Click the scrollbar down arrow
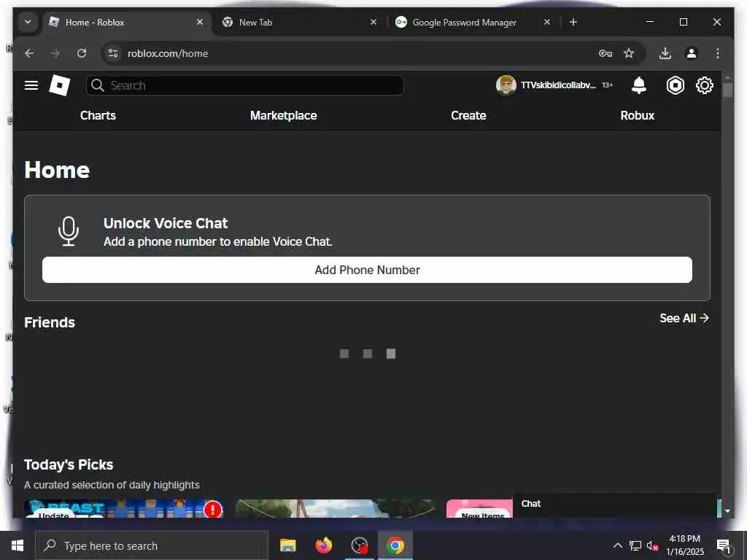The height and width of the screenshot is (560, 747). coord(727,511)
